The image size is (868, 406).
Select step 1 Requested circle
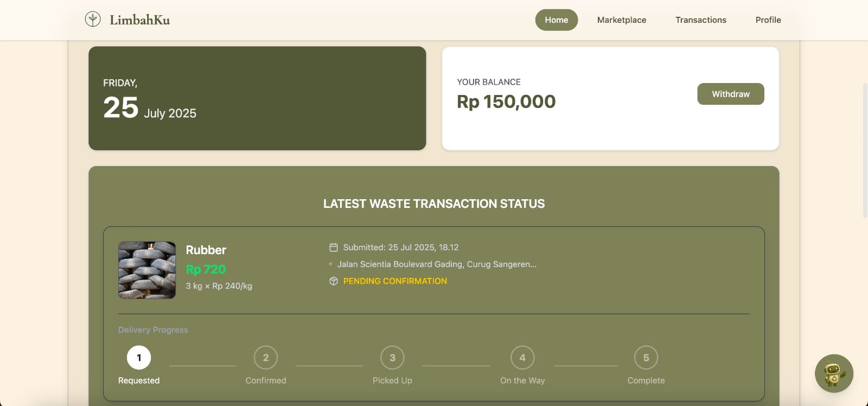pos(139,358)
